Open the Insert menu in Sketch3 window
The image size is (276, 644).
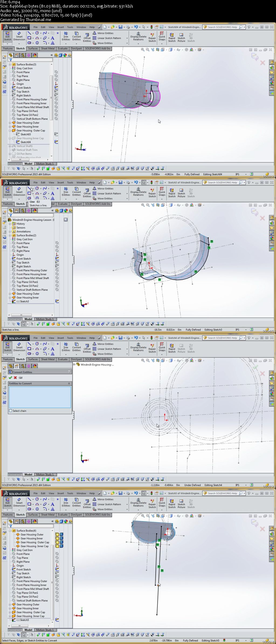click(61, 182)
